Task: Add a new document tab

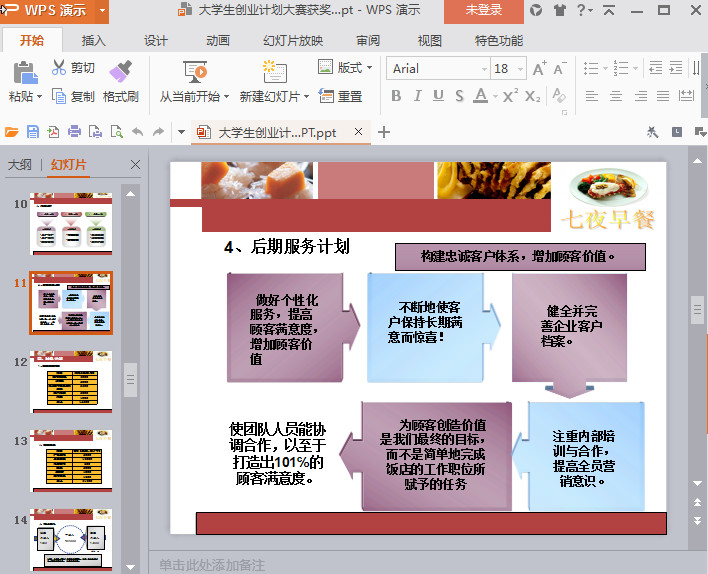Action: coord(384,132)
